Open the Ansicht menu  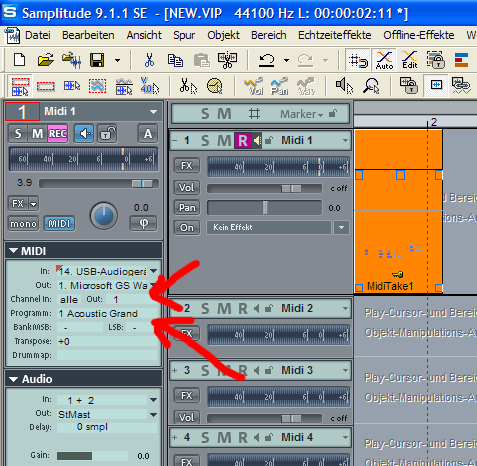144,35
